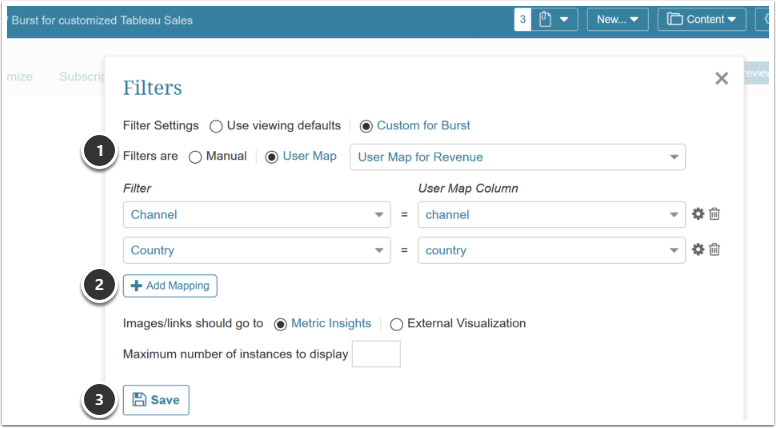Image resolution: width=776 pixels, height=428 pixels.
Task: Close the Filters dialog with X
Action: [x=721, y=78]
